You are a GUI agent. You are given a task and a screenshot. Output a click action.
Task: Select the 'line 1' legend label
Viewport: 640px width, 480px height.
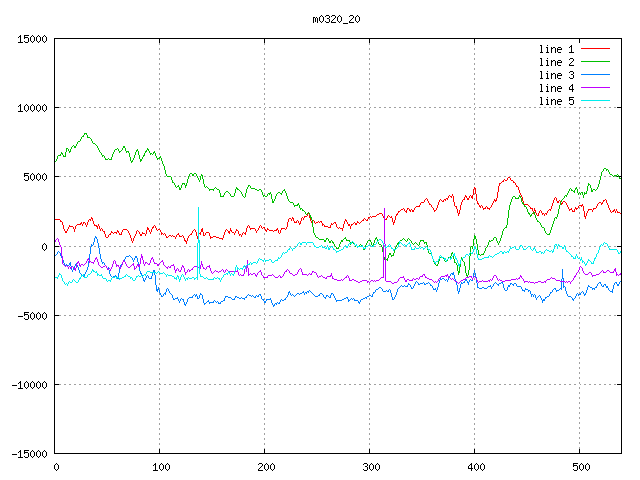(557, 49)
